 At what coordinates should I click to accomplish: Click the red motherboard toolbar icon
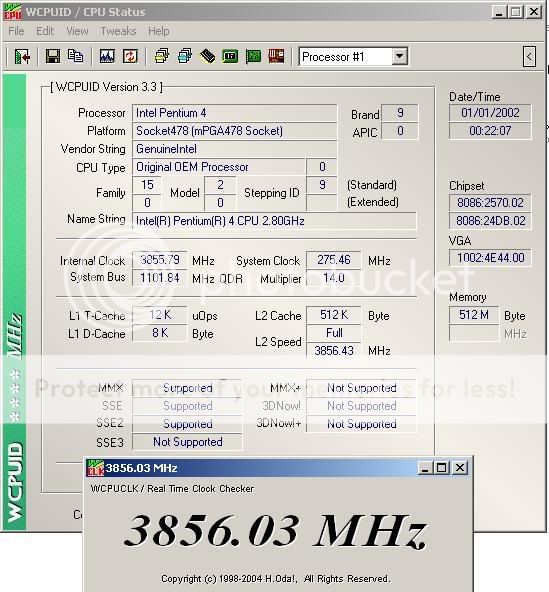click(x=276, y=56)
